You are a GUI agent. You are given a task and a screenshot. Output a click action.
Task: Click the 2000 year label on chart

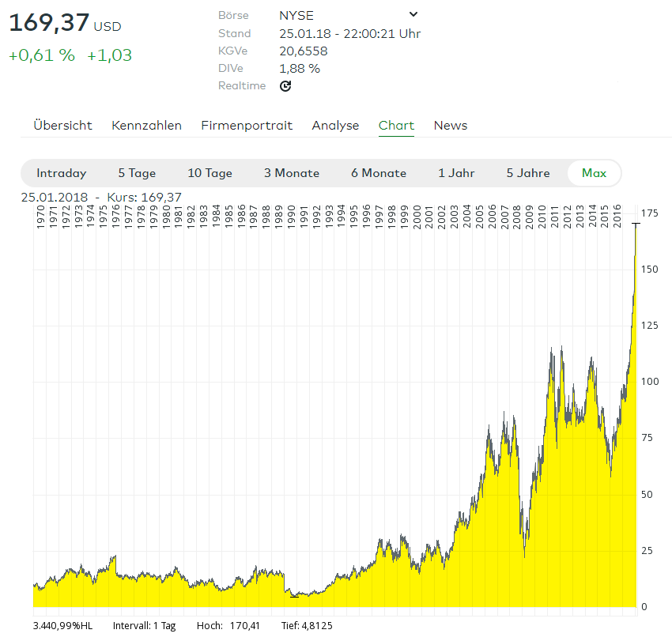(x=417, y=217)
